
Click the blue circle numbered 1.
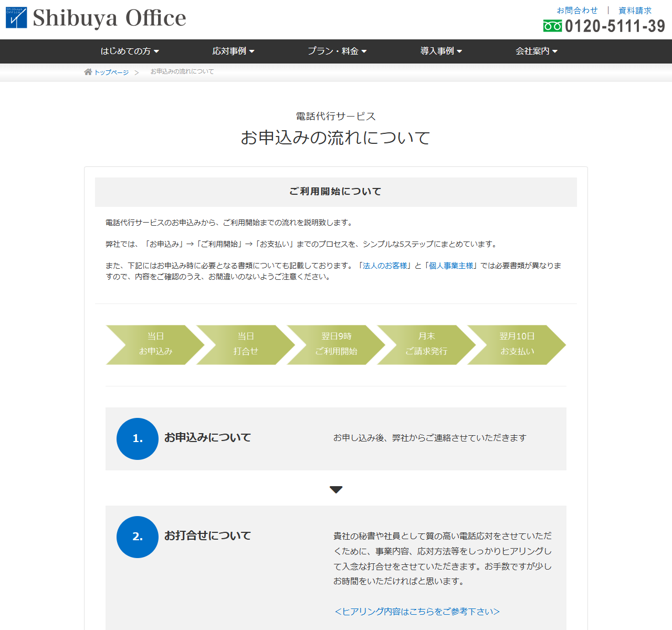(x=138, y=439)
